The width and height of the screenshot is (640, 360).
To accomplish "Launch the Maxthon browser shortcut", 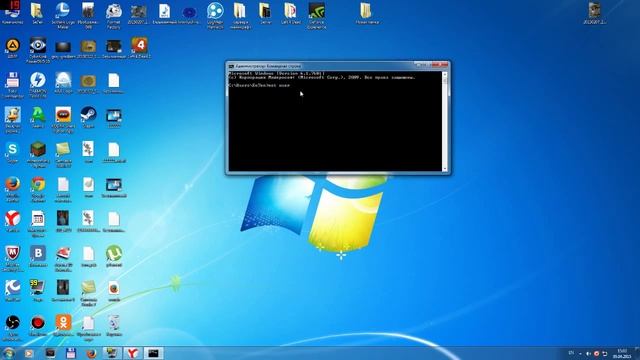I will tap(13, 288).
